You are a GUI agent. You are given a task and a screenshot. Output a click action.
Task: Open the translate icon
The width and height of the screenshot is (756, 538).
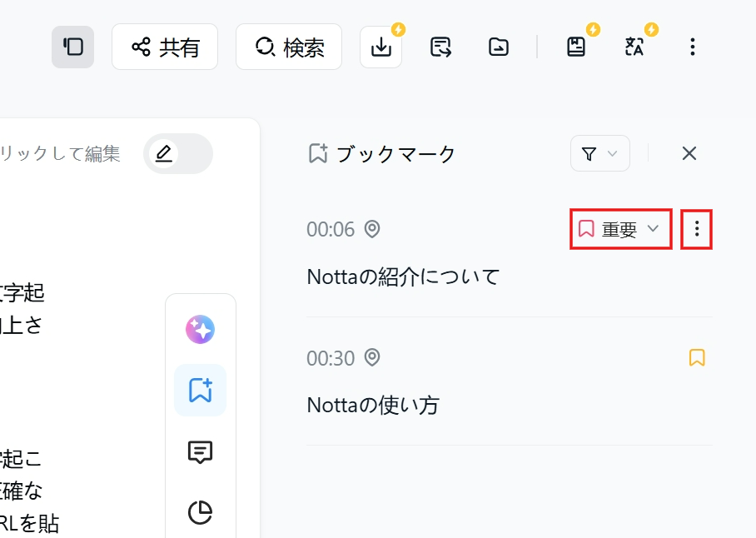click(x=634, y=47)
